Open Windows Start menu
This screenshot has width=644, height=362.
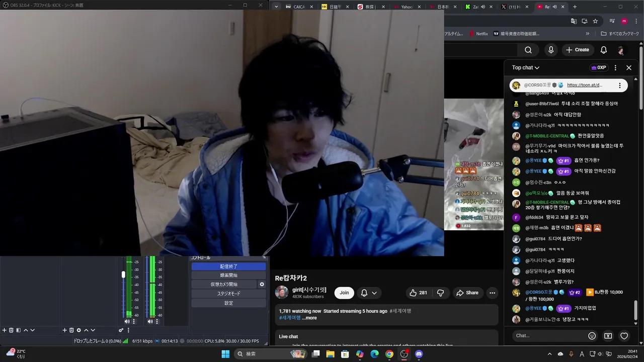[x=225, y=354]
